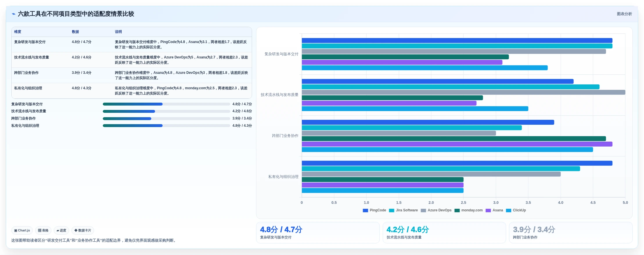644x255 pixels.
Task: Click the 2.5 tick on the chart x-axis
Action: pos(463,203)
